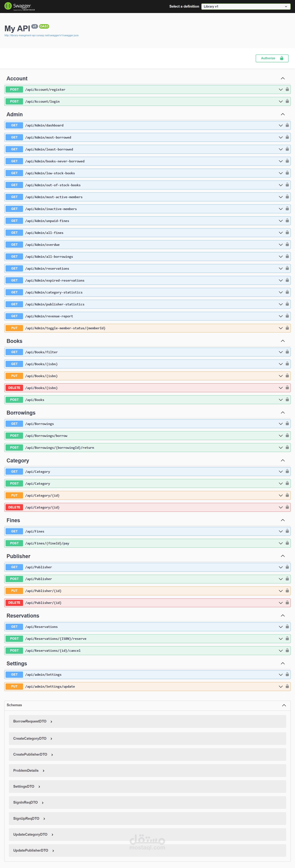
Task: Collapse the Account section
Action: (283, 78)
